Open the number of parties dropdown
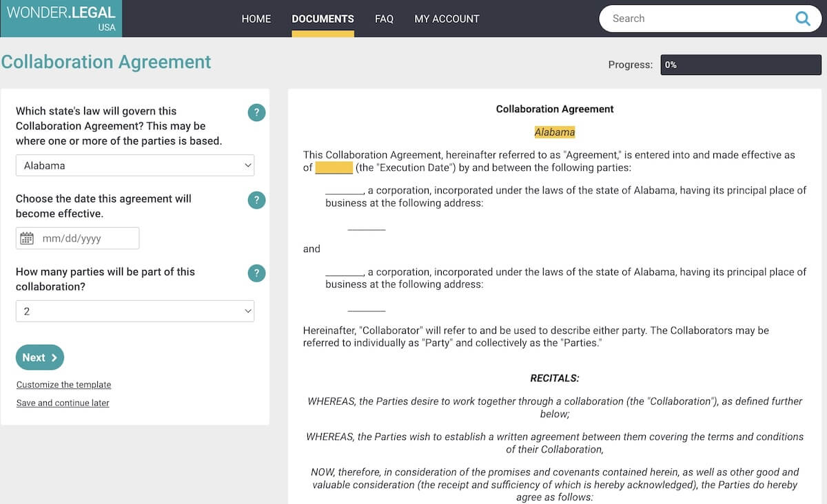 point(135,311)
